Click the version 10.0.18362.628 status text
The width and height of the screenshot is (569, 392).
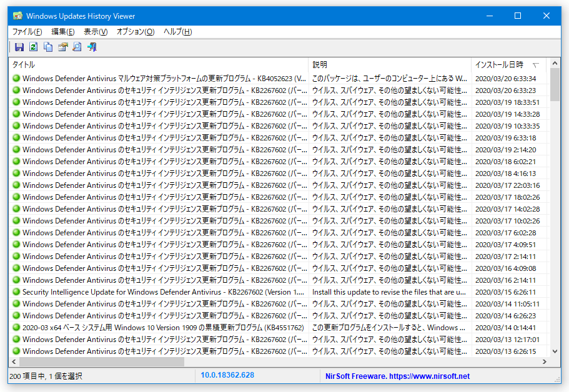click(x=227, y=375)
